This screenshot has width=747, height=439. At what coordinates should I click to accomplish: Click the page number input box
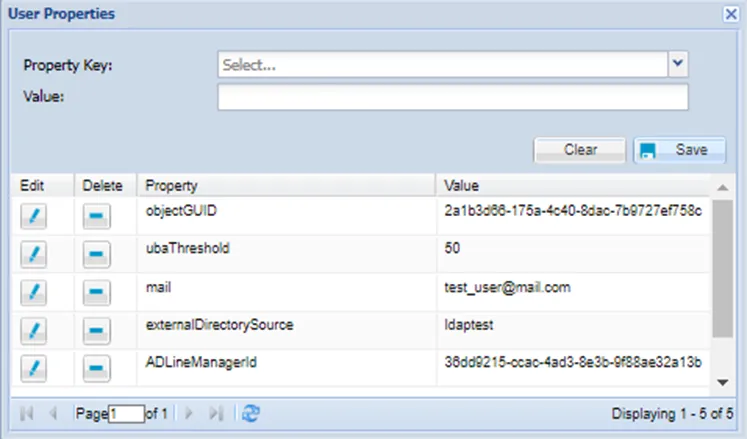126,414
